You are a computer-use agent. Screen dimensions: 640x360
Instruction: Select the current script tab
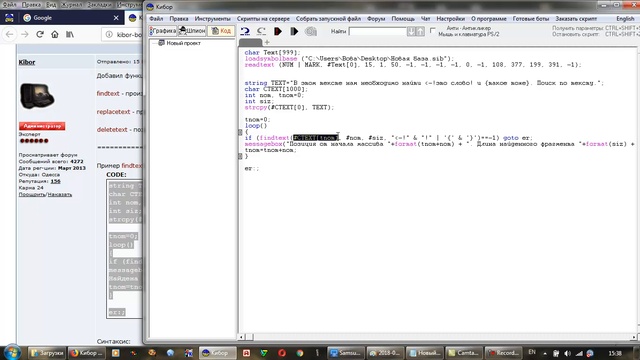coord(250,42)
